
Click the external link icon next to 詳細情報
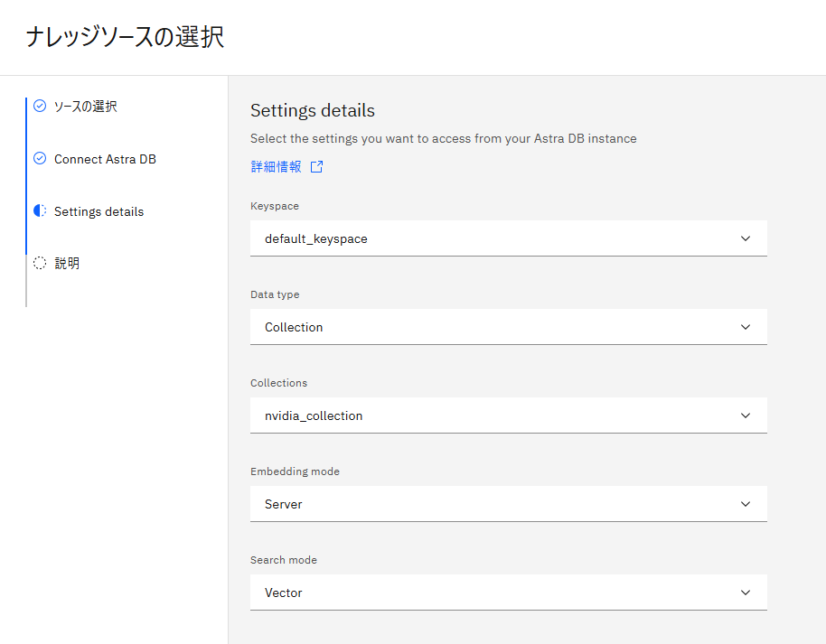tap(316, 167)
